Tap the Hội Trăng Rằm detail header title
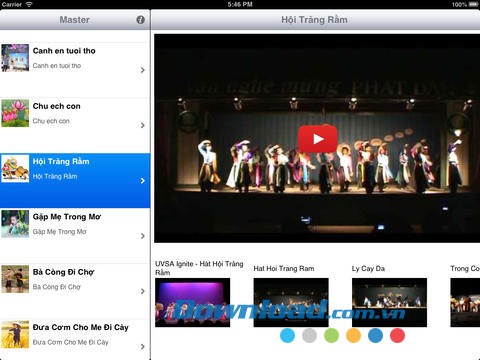 pyautogui.click(x=314, y=20)
